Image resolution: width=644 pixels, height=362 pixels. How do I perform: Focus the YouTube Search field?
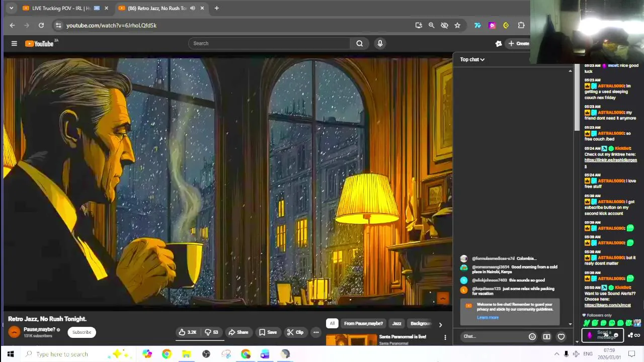269,43
